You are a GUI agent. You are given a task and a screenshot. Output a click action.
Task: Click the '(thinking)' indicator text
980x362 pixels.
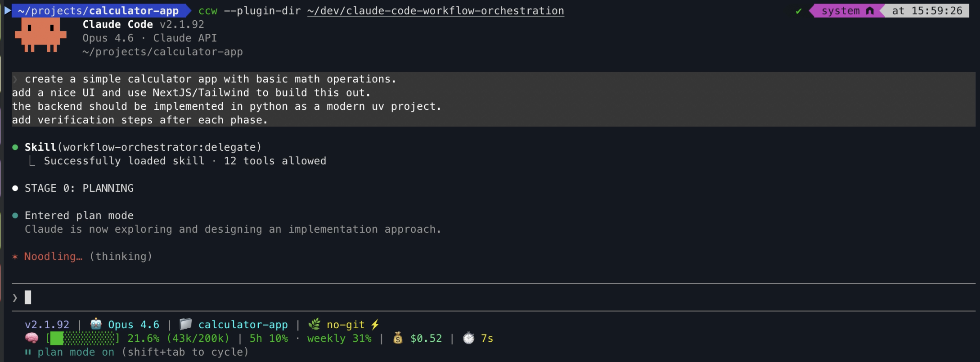pyautogui.click(x=121, y=257)
